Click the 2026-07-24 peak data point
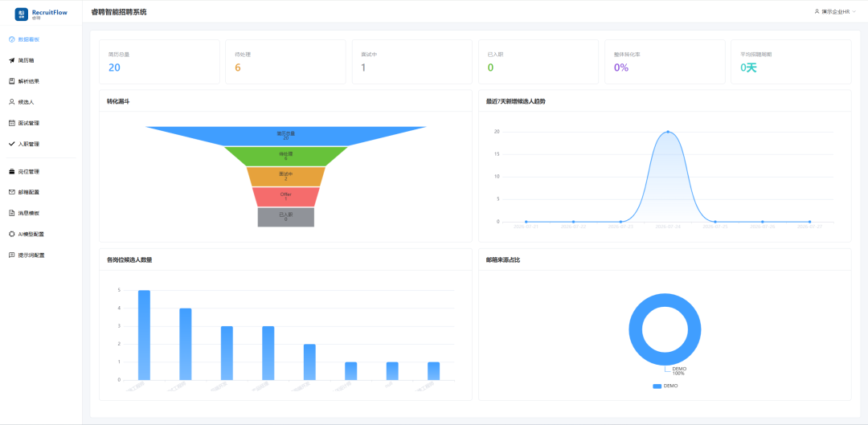 click(x=668, y=132)
